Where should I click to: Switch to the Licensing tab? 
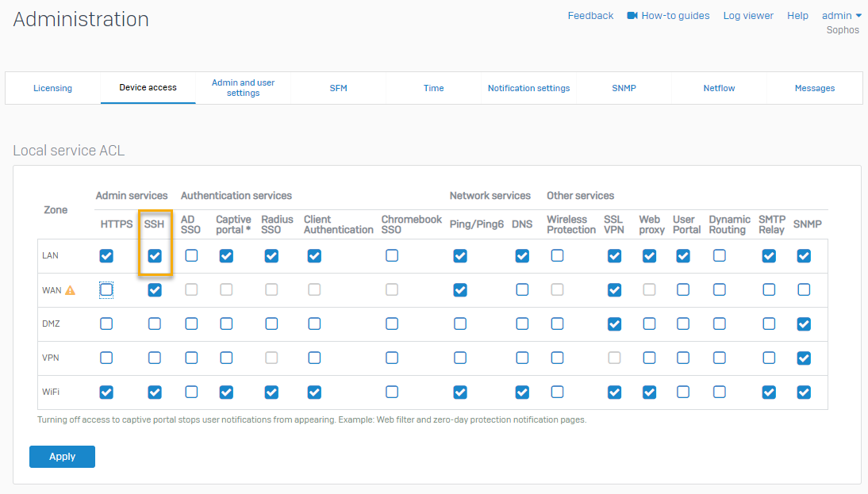tap(52, 88)
